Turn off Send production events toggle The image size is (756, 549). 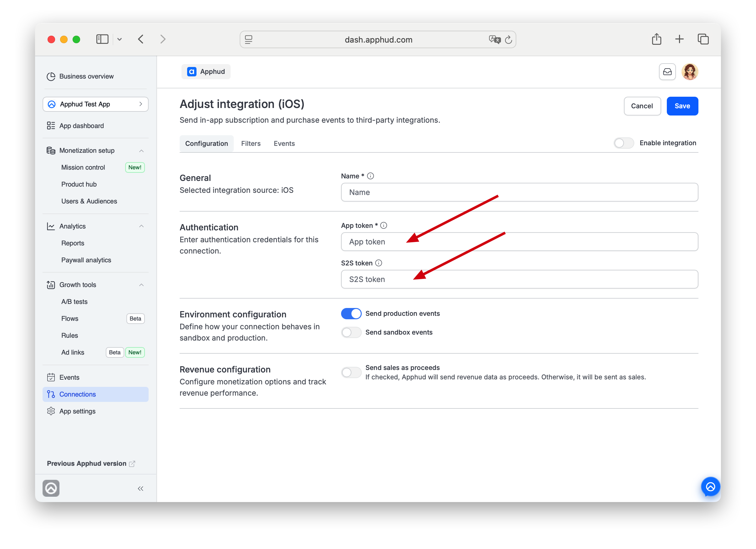point(351,314)
